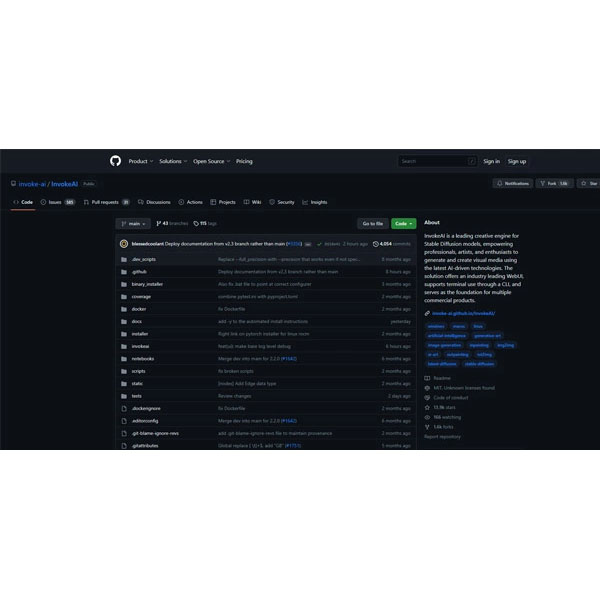Viewport: 600px width, 600px height.
Task: Open the 43 branches list
Action: (172, 224)
